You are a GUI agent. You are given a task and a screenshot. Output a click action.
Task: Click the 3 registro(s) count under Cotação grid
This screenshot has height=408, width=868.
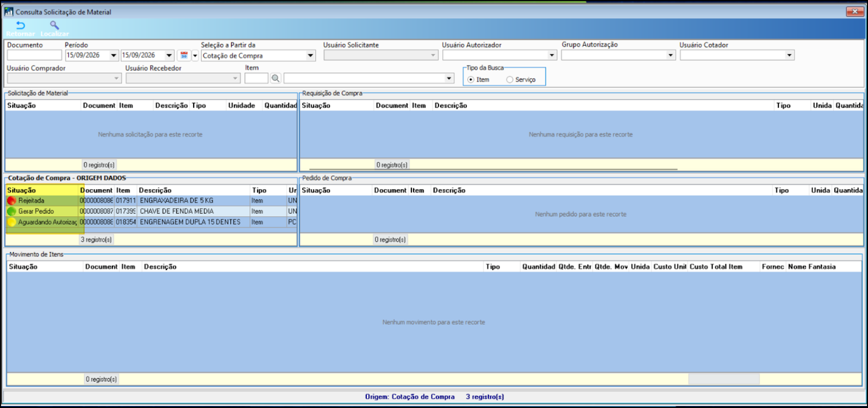click(x=96, y=239)
